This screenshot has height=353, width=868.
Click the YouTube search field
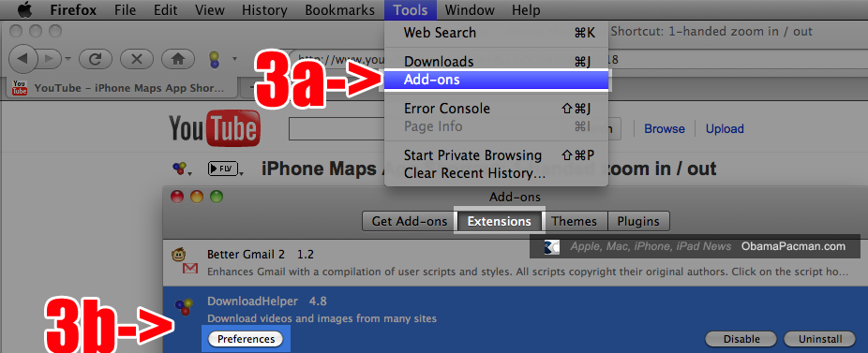point(337,129)
